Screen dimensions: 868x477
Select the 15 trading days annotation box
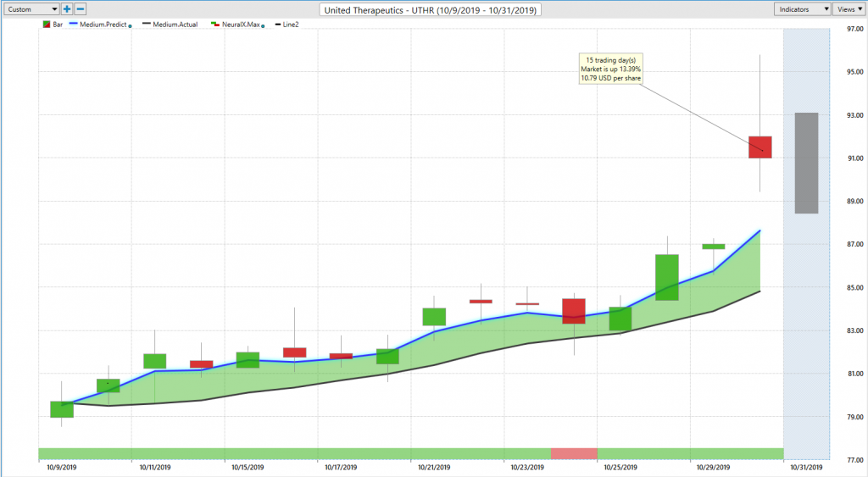point(610,69)
